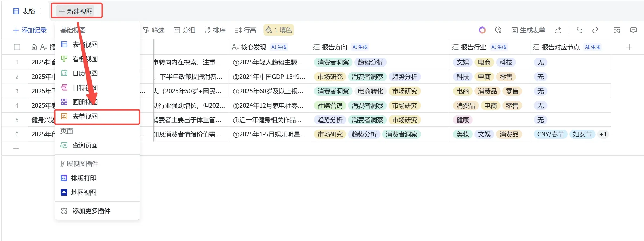The width and height of the screenshot is (644, 241).
Task: Click cell ①近一年健身相关作品...
Action: (x=269, y=120)
